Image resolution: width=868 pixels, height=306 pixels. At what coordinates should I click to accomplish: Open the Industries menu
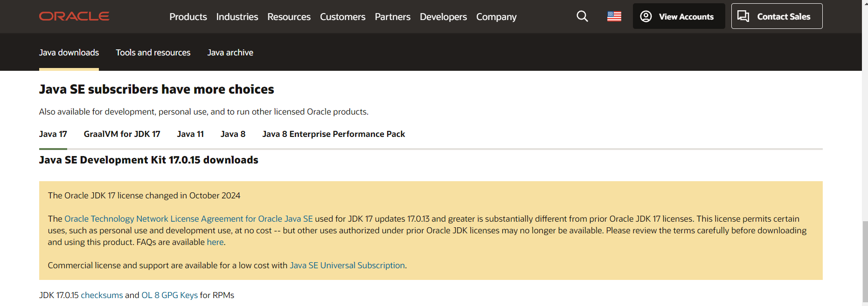[237, 17]
